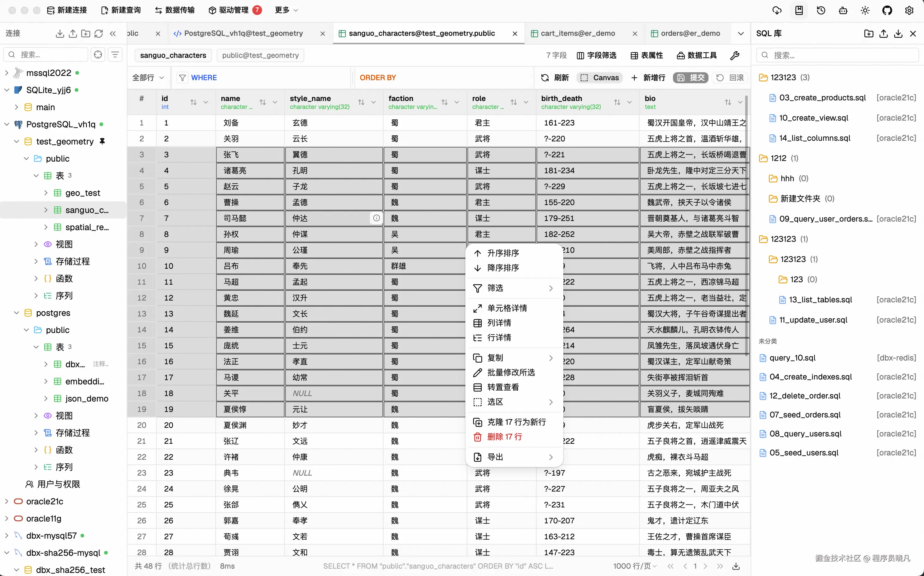Choose 降序排序 in context menu
This screenshot has width=924, height=576.
click(514, 268)
